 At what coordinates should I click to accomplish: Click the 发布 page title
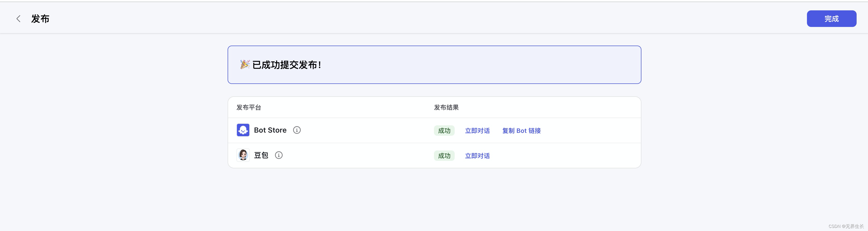tap(40, 19)
